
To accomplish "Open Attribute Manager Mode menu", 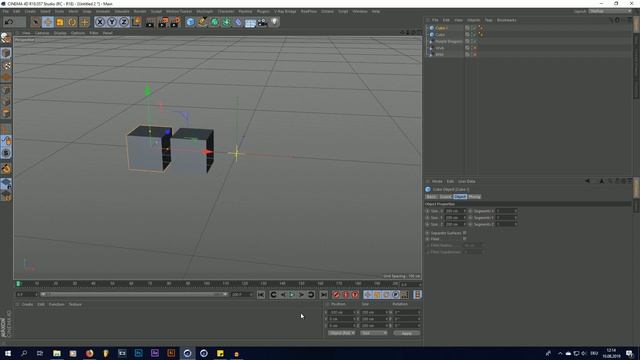I will 437,181.
